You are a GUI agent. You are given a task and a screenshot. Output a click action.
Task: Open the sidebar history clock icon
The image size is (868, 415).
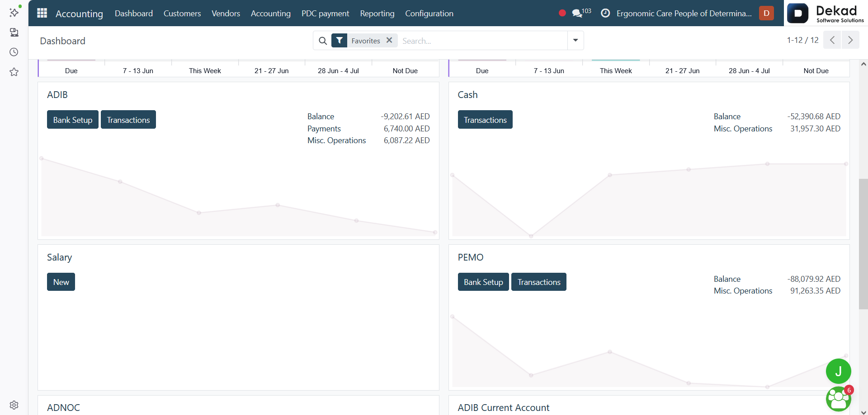pos(14,52)
